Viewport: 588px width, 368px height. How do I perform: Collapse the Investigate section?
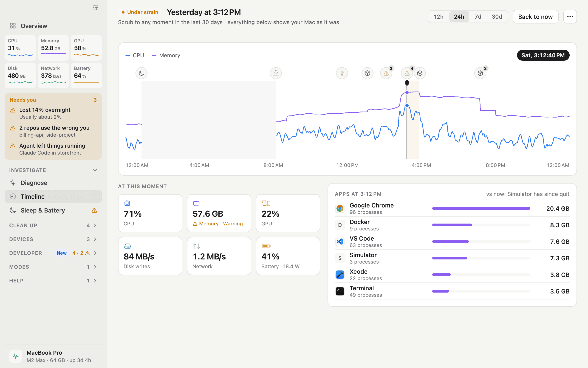click(53, 170)
